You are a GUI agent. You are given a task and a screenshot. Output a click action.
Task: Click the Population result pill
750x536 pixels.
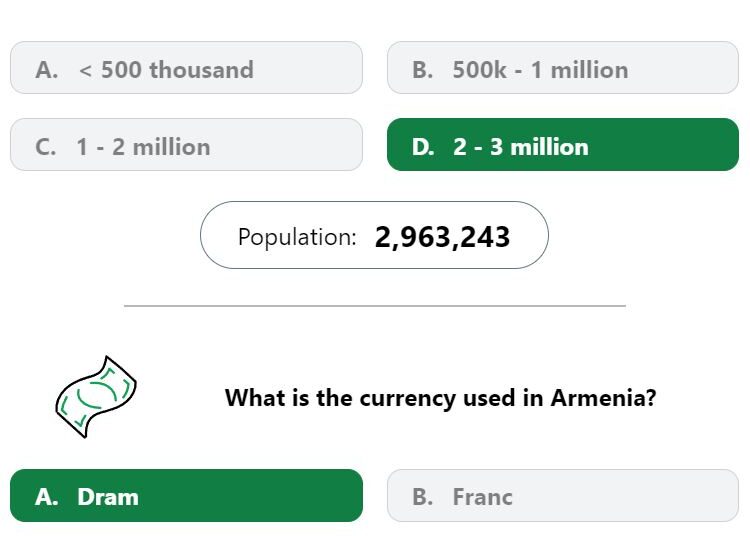[374, 235]
